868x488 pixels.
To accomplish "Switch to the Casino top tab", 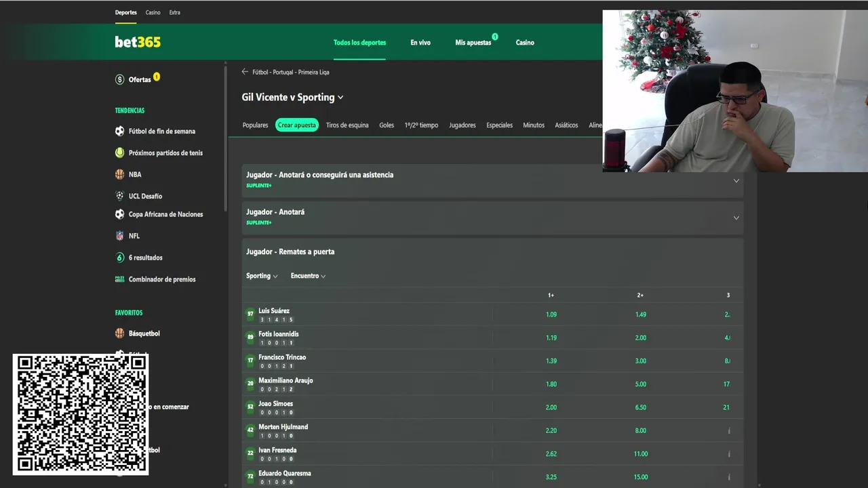I will (x=153, y=12).
